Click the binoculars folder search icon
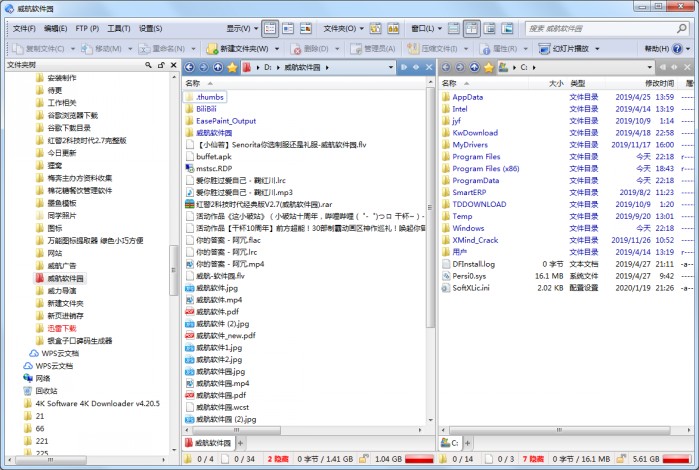699x470 pixels. [393, 29]
